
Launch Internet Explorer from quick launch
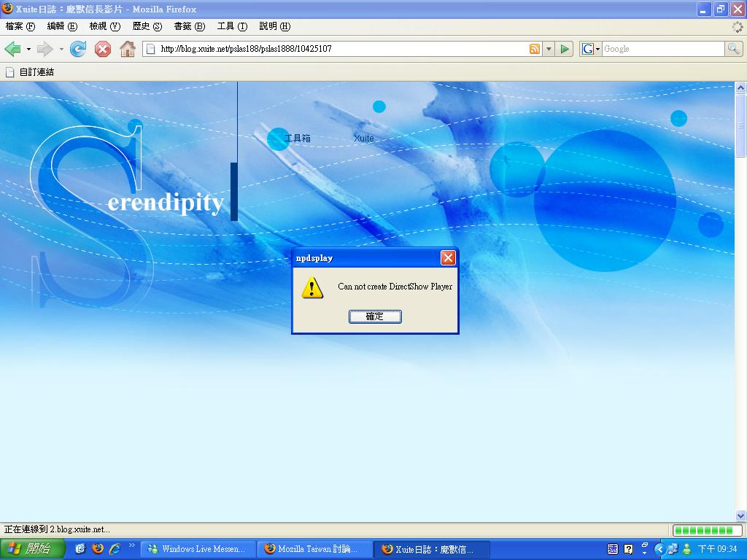(x=115, y=549)
